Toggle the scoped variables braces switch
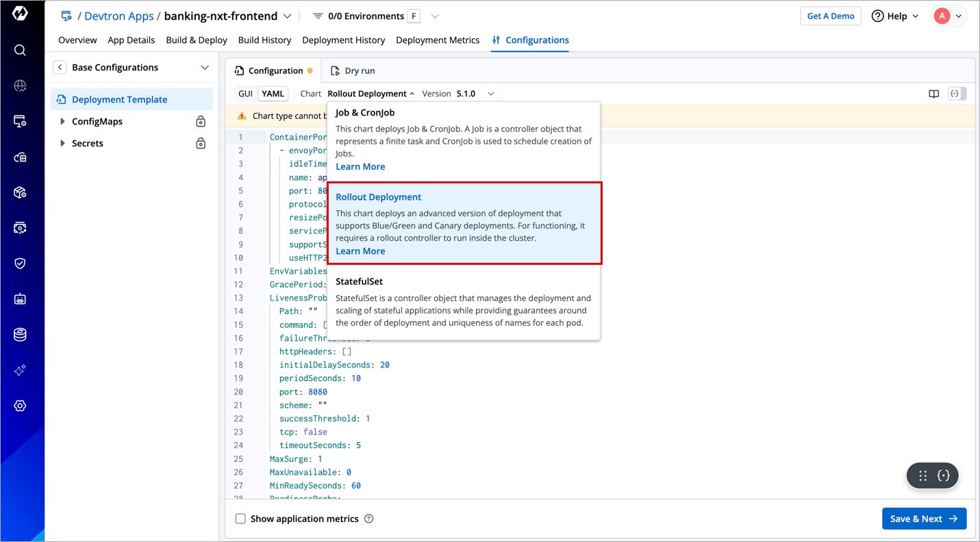 point(957,94)
